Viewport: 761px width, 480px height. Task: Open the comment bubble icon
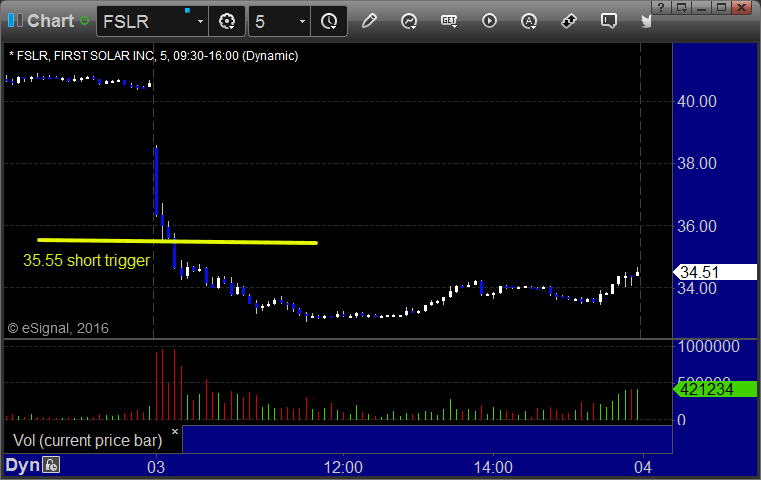pos(609,21)
